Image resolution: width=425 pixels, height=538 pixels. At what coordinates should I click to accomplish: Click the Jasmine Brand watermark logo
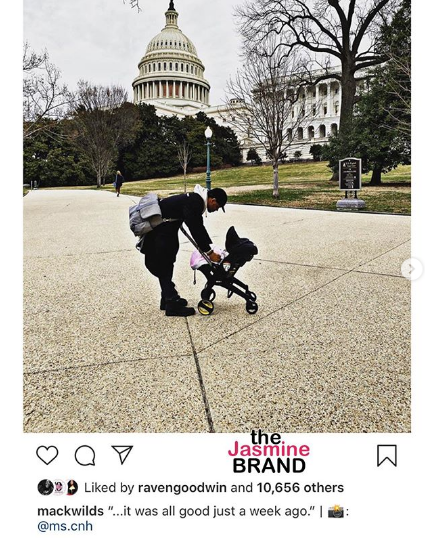point(269,452)
